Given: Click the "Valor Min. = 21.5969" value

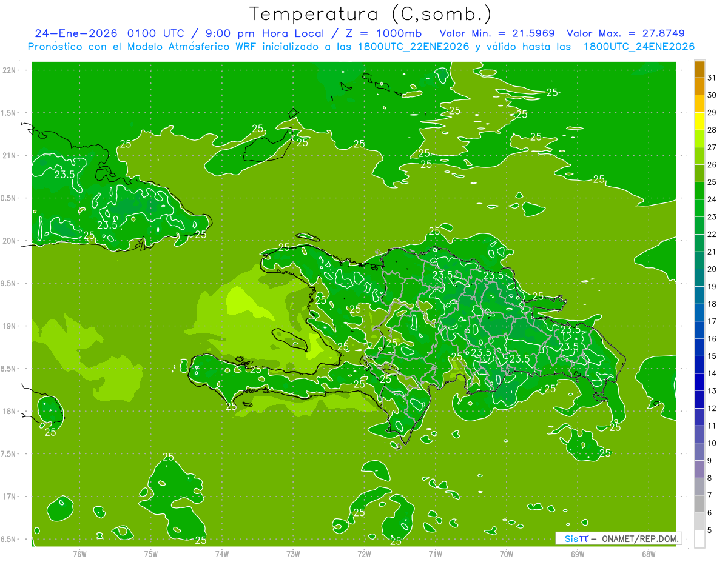Looking at the screenshot, I should (497, 33).
